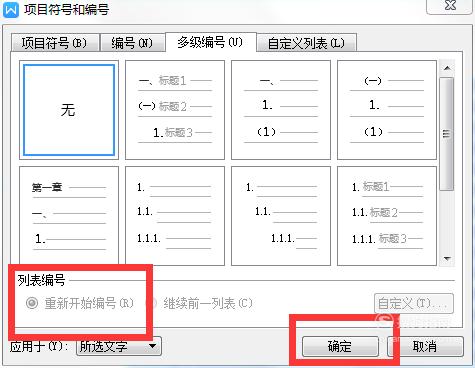
Task: Confirm with the 确定 button
Action: tap(340, 346)
